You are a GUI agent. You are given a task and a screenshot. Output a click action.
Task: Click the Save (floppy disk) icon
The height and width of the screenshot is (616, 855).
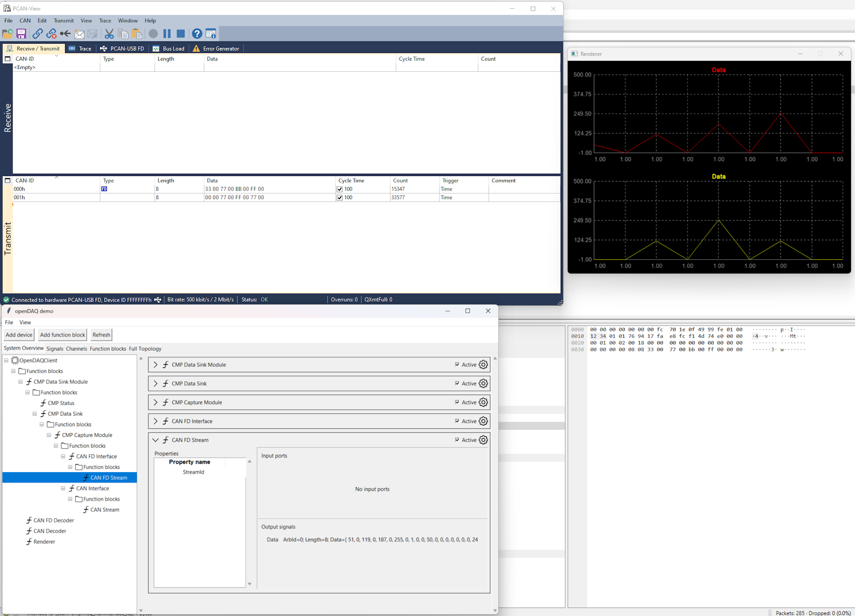click(x=21, y=34)
